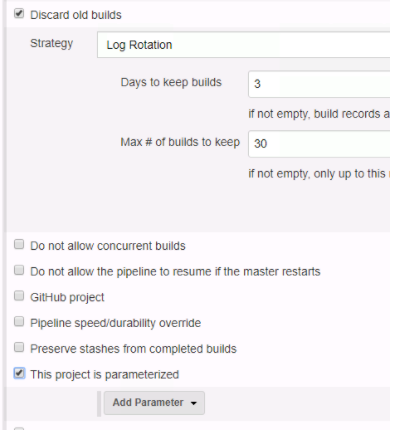Enable Preserve stashes from completed builds checkbox
395x438 pixels.
pos(19,347)
